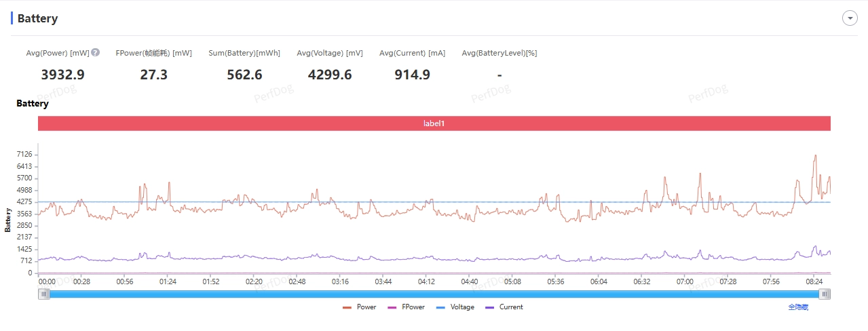868x331 pixels.
Task: Select the red label1 bar
Action: (x=434, y=123)
